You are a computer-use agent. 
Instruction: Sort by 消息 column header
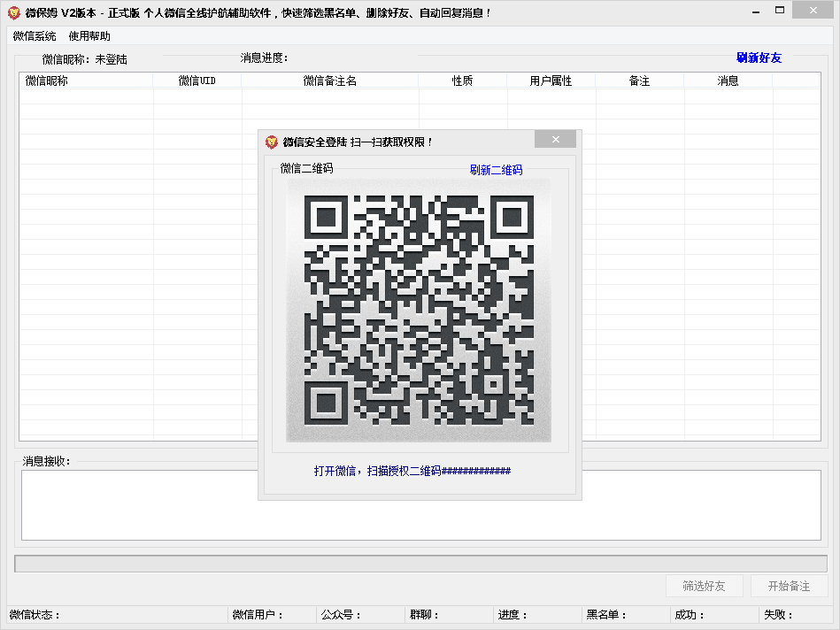point(728,81)
